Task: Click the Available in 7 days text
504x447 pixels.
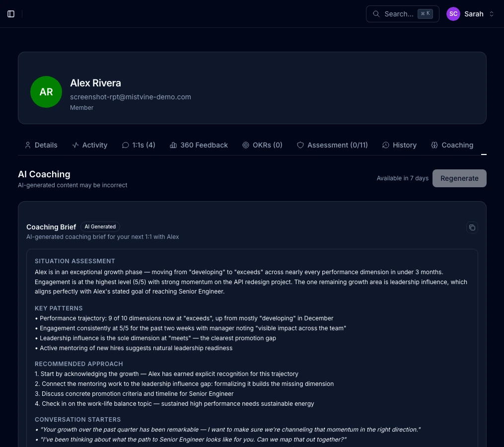Action: pos(402,178)
